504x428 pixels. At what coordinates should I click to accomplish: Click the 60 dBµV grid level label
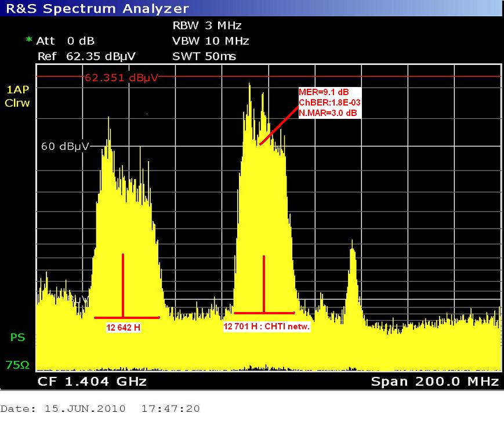[64, 147]
